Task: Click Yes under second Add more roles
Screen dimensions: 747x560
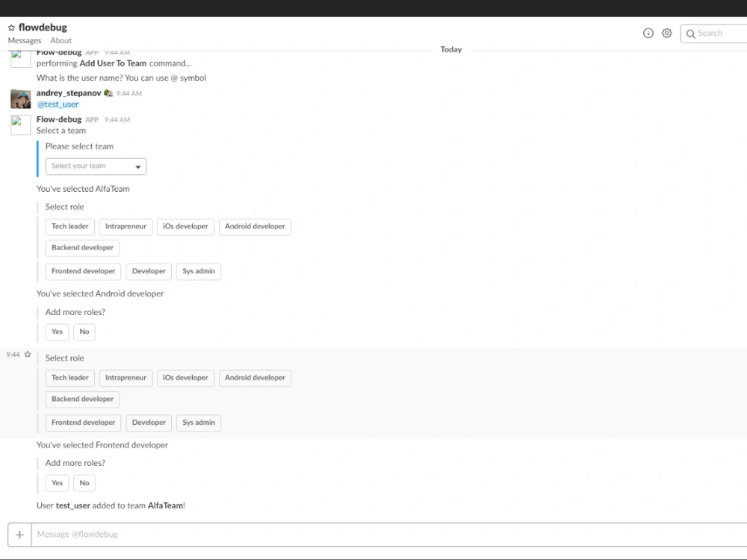Action: click(58, 483)
